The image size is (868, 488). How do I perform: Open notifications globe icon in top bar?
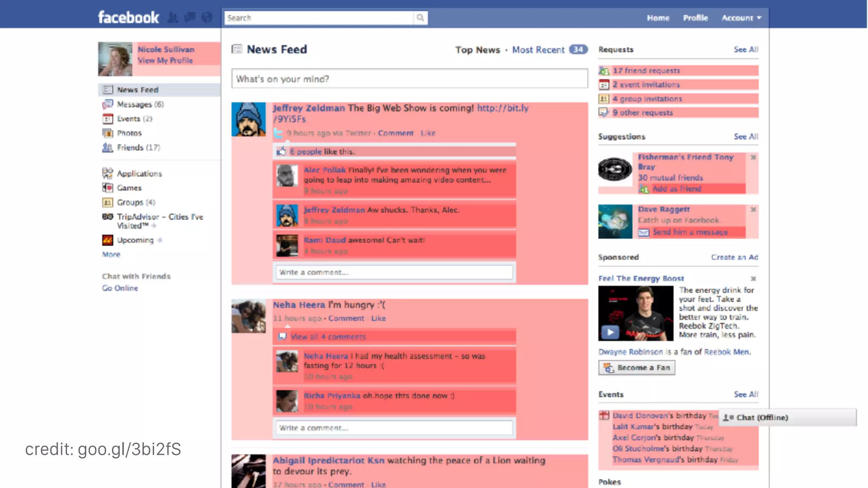tap(207, 17)
